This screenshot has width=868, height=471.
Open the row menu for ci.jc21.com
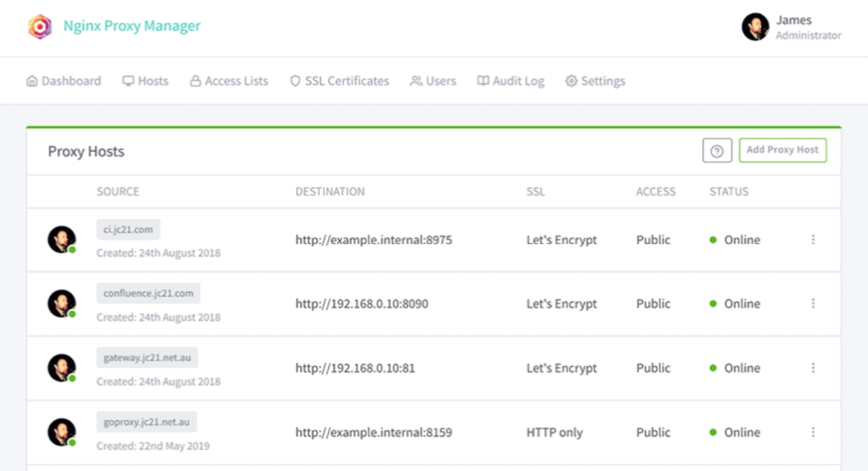[x=813, y=240]
